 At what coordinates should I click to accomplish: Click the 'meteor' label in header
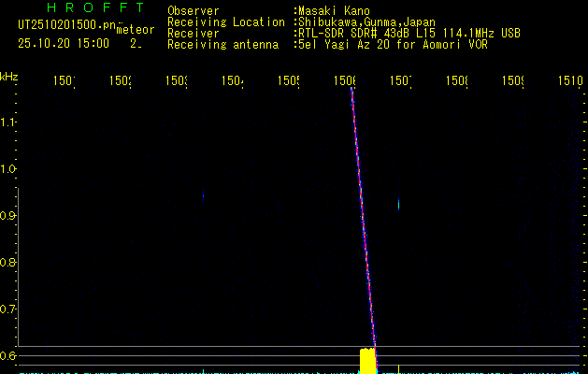coord(136,29)
